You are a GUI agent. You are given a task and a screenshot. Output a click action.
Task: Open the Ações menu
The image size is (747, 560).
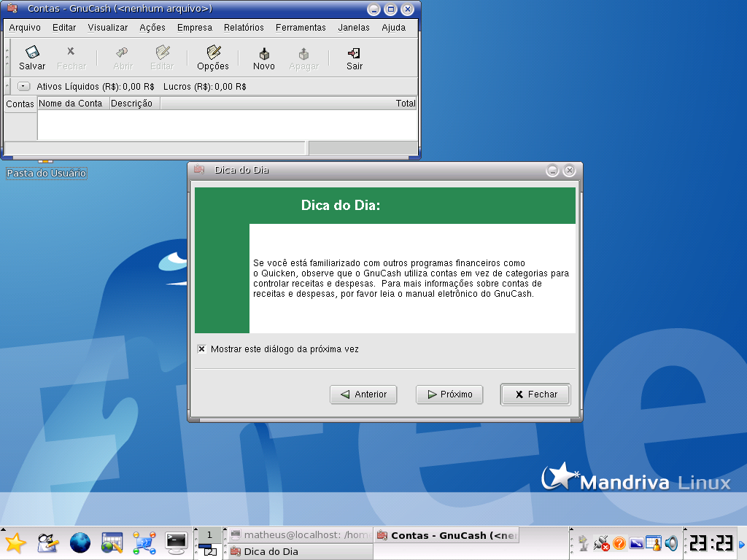point(152,28)
